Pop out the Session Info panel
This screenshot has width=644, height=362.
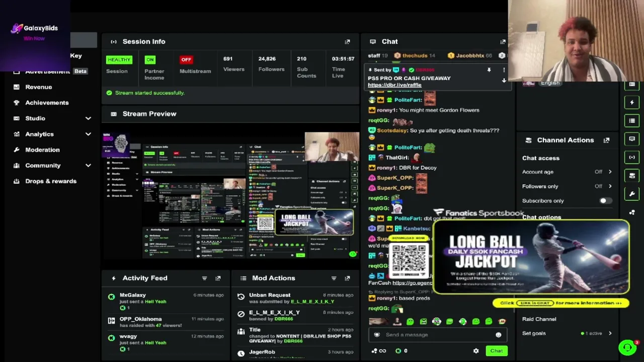click(347, 42)
